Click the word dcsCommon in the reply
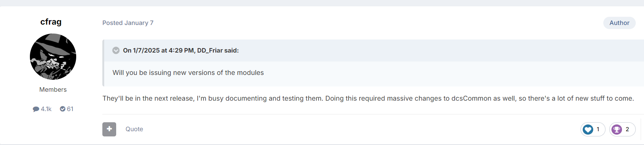The width and height of the screenshot is (644, 145). [471, 98]
